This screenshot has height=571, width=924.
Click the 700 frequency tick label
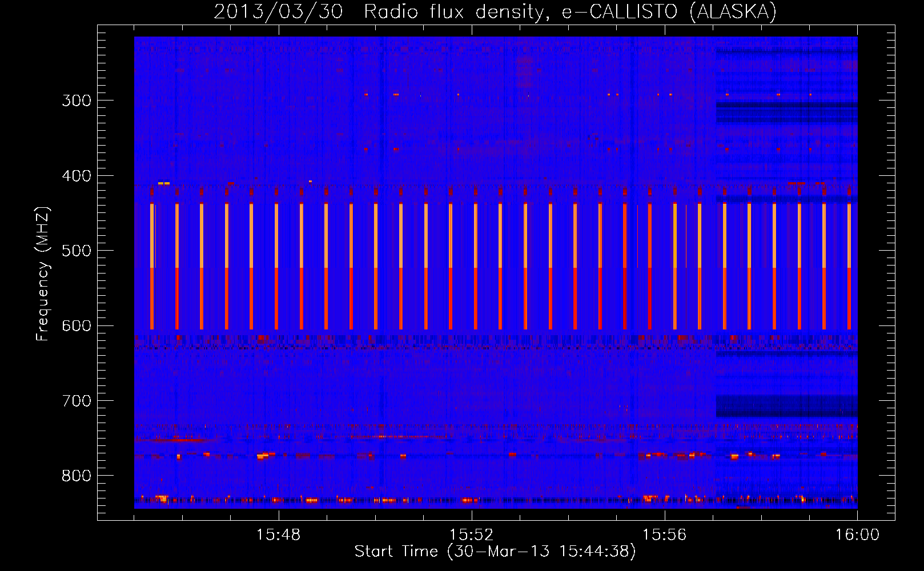pos(77,401)
